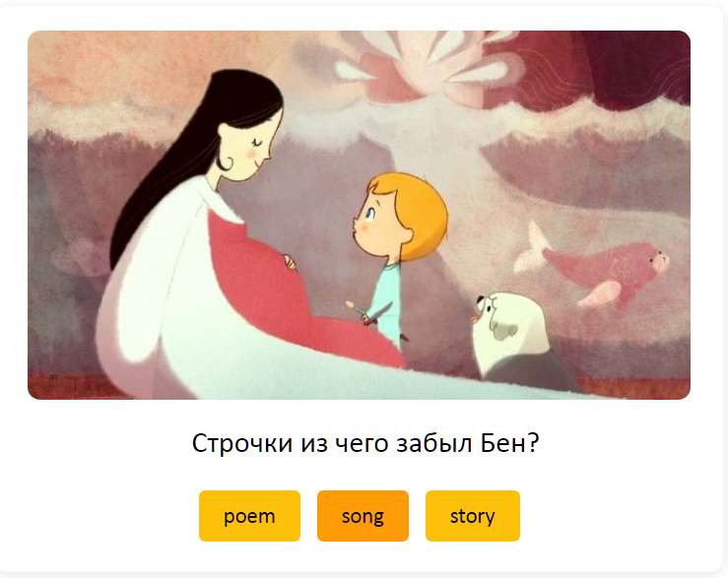Choose the "poem" answer button
The image size is (728, 578).
point(249,516)
